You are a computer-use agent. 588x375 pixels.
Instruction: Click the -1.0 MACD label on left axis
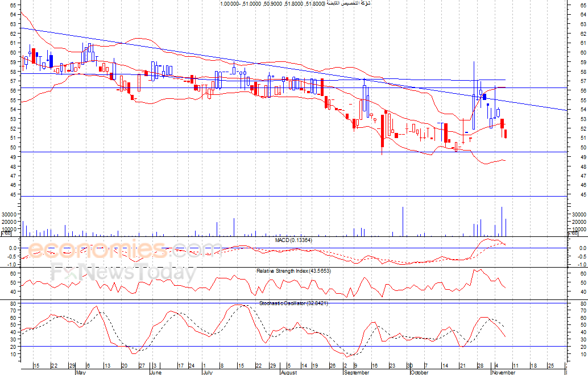(x=13, y=264)
